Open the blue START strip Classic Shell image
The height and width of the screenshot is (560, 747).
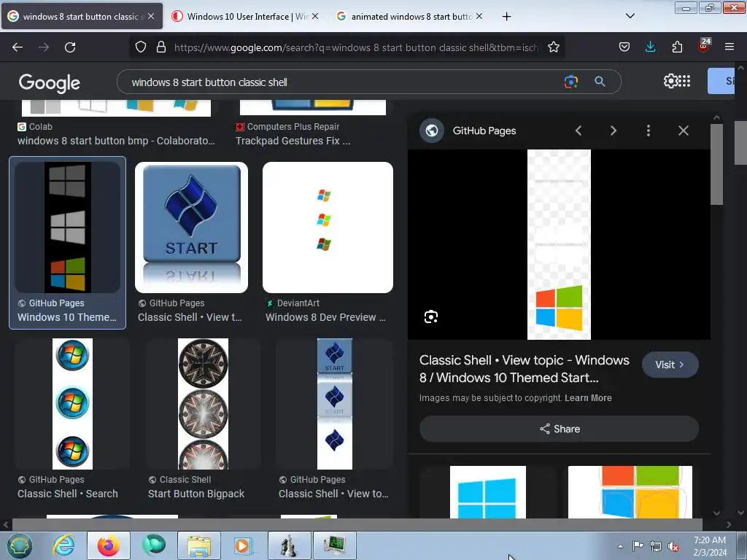point(334,404)
